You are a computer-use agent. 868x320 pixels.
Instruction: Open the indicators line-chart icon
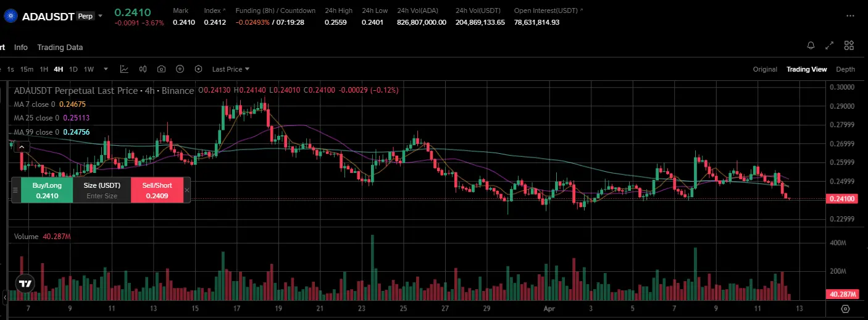(124, 69)
